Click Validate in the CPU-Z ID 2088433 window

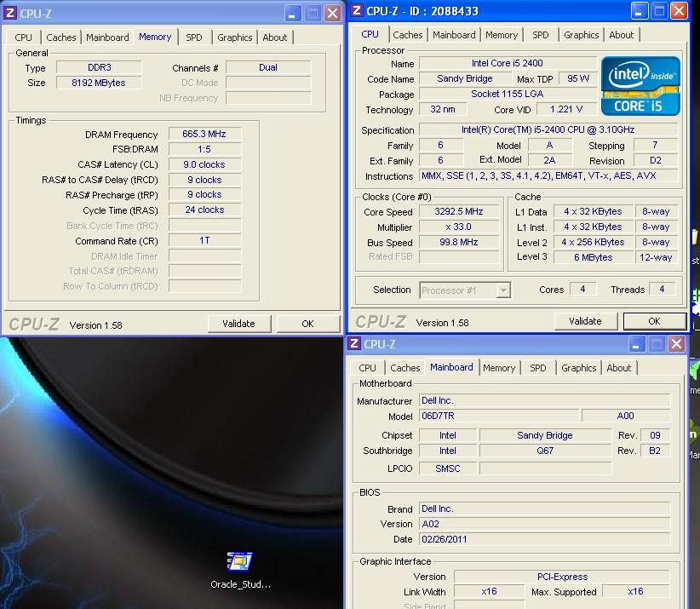point(585,321)
